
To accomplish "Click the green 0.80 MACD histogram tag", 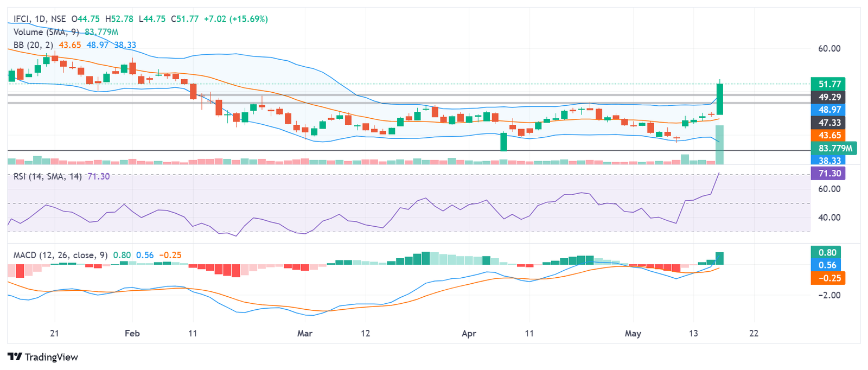I will [x=827, y=252].
